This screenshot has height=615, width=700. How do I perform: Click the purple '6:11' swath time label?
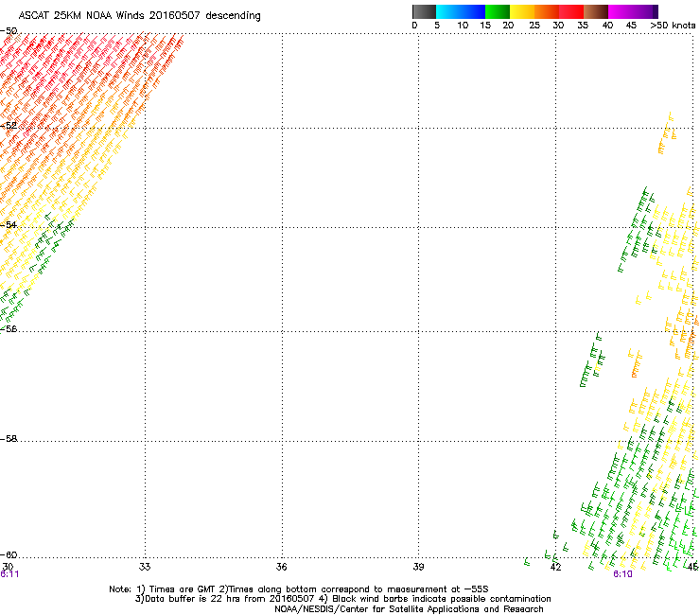tap(9, 574)
